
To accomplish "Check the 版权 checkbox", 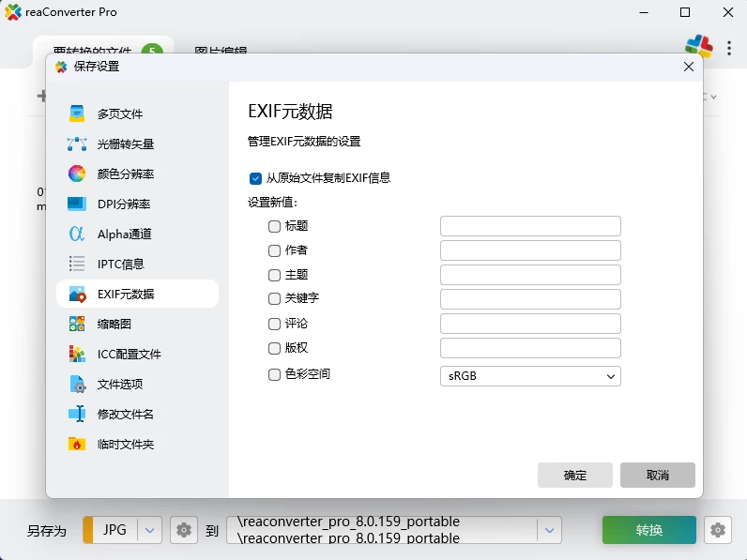I will (274, 348).
